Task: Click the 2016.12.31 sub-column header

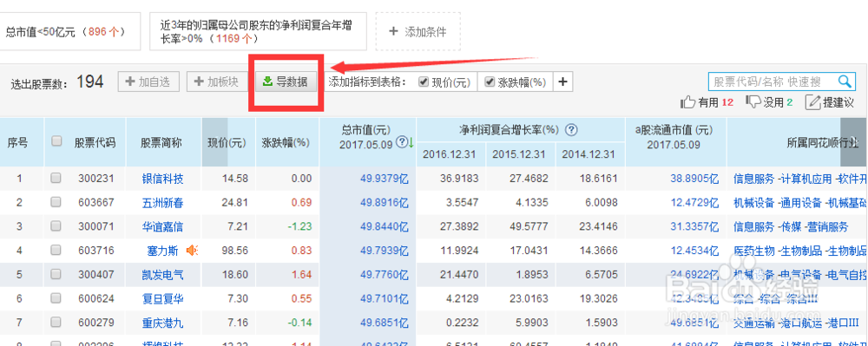Action: pos(450,154)
